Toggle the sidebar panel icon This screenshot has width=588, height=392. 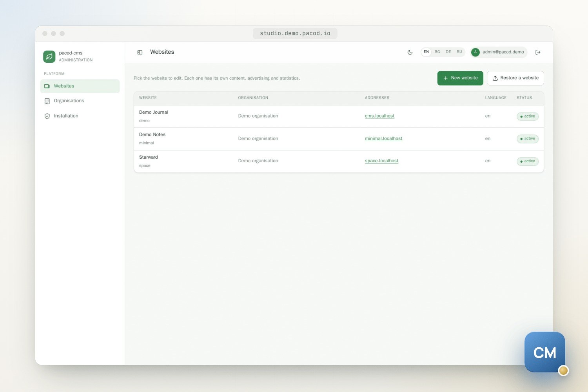click(140, 52)
